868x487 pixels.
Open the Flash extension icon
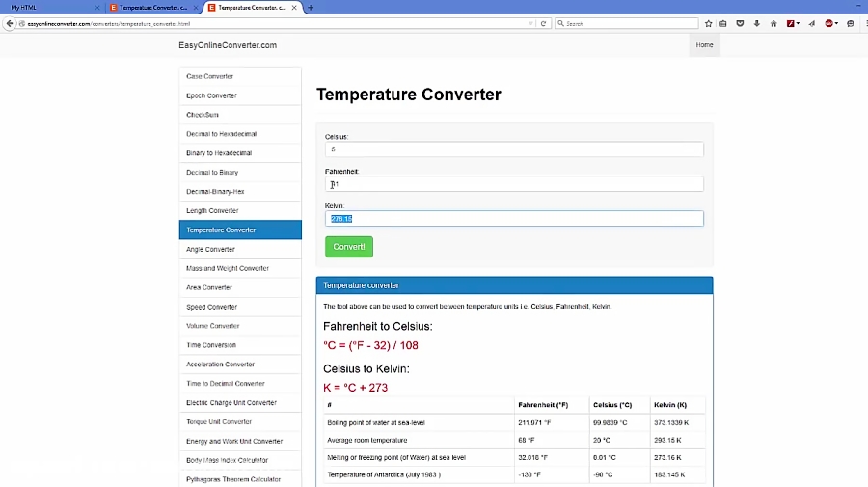click(x=791, y=24)
